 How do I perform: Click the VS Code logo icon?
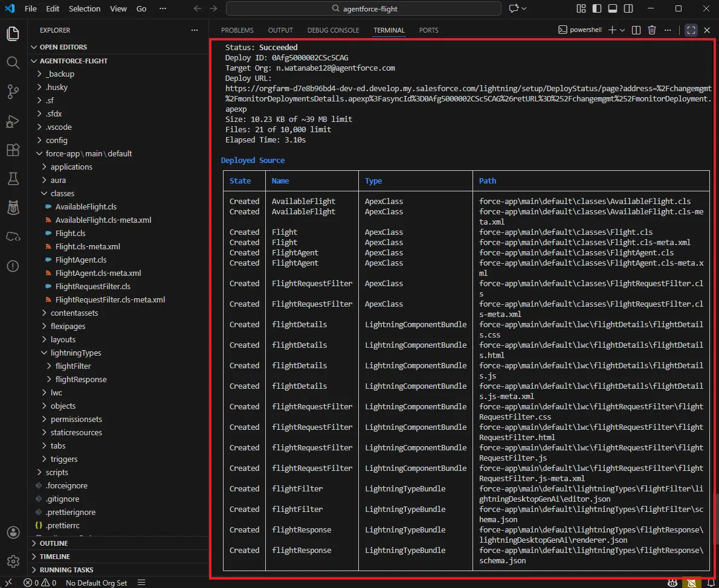(10, 8)
